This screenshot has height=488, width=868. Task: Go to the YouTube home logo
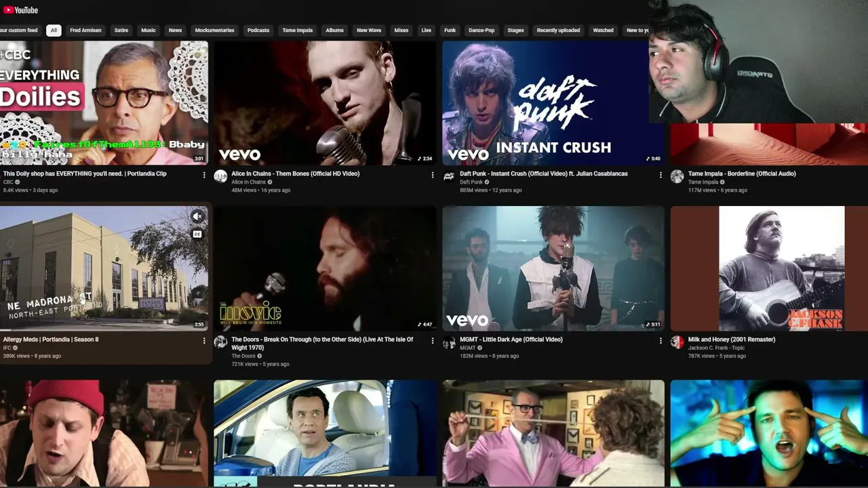pos(20,9)
